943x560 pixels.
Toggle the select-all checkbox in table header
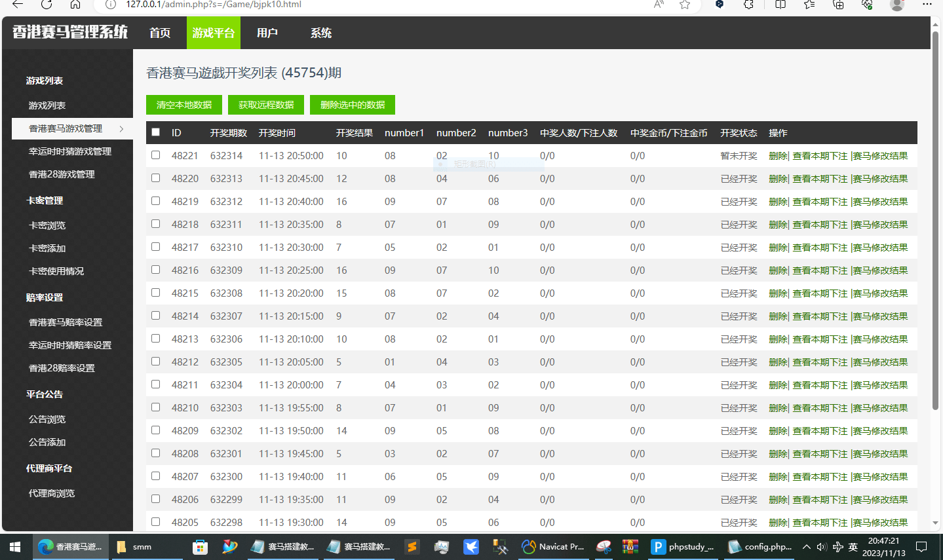tap(155, 132)
